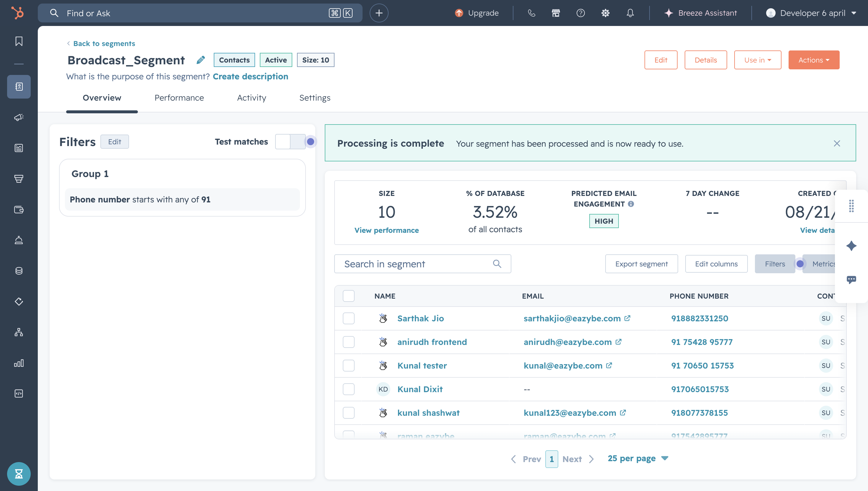Select the kunal shashwat row checkbox
Viewport: 868px width, 491px height.
[x=348, y=413]
